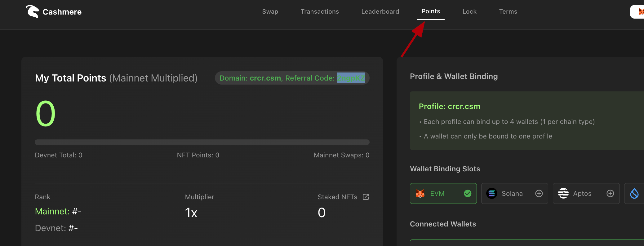The image size is (644, 246).
Task: Click the 'My Total Points' heading
Action: pyautogui.click(x=70, y=78)
